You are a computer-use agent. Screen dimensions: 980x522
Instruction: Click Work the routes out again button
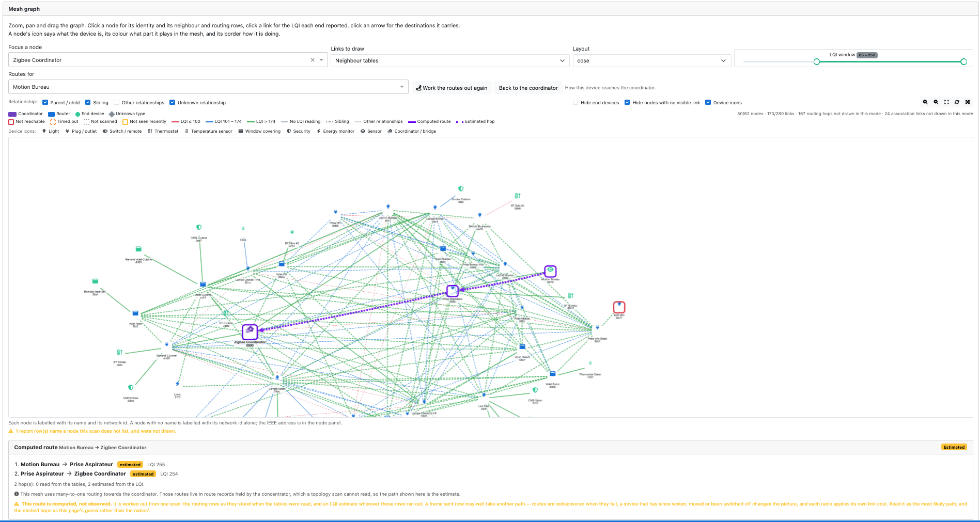click(452, 88)
